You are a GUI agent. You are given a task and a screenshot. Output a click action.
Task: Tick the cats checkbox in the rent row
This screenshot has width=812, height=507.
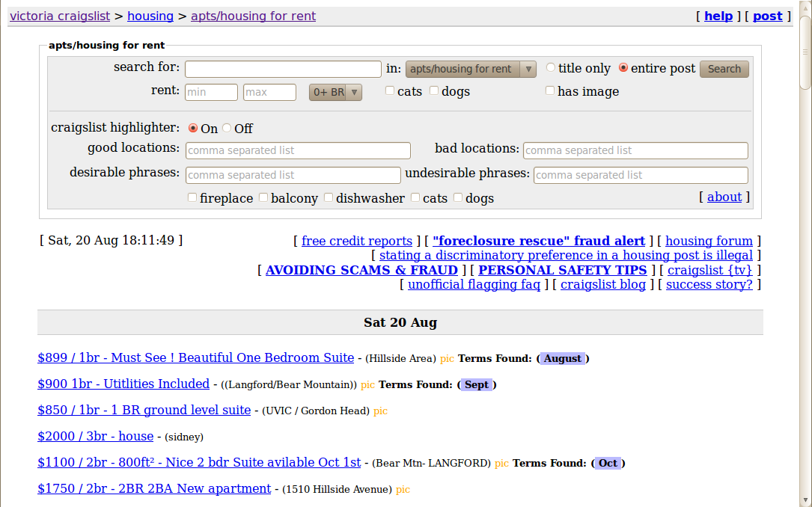pyautogui.click(x=390, y=90)
